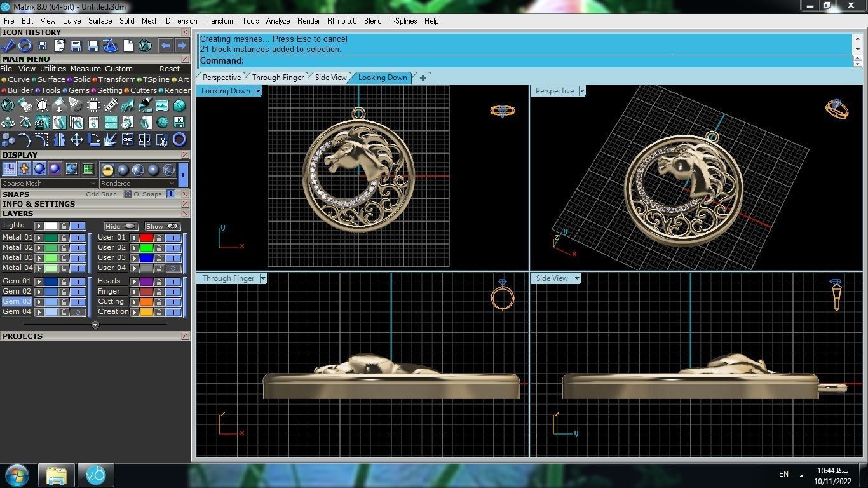
Task: Open the Rendered display mode dropdown
Action: pyautogui.click(x=138, y=183)
